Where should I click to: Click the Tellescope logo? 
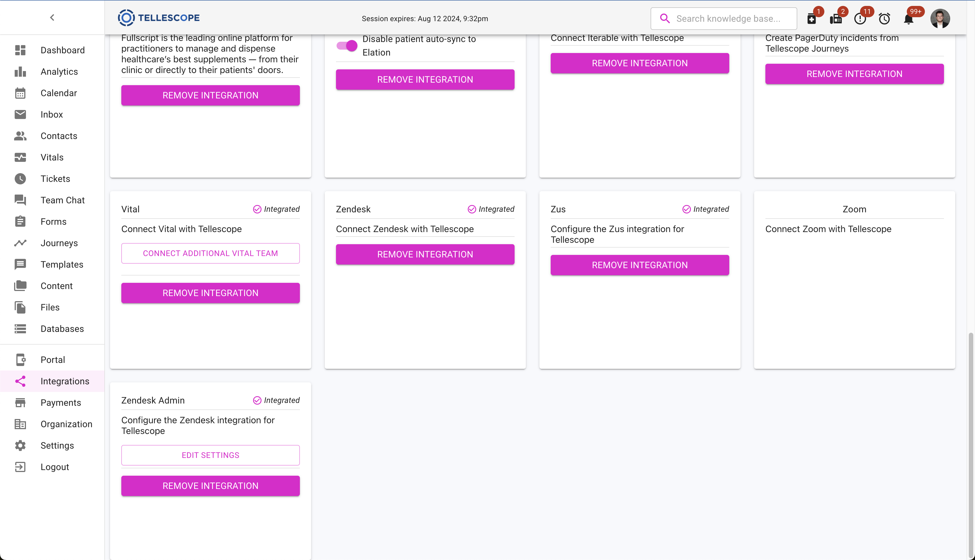tap(159, 18)
